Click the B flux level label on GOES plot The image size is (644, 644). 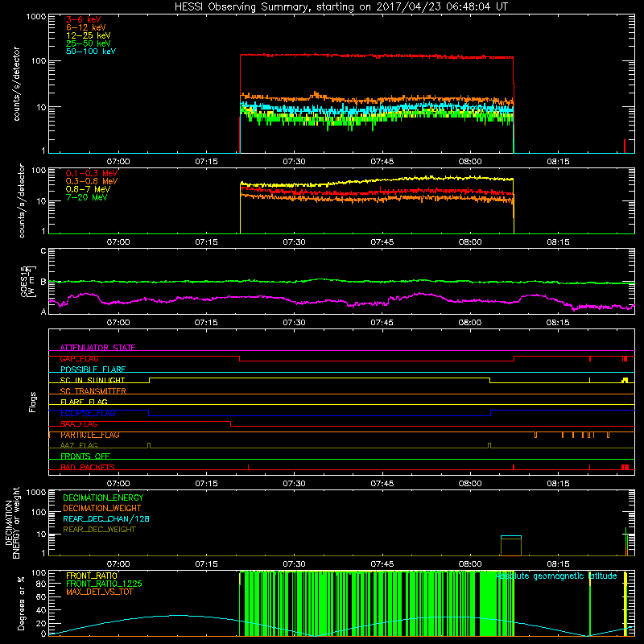43,282
